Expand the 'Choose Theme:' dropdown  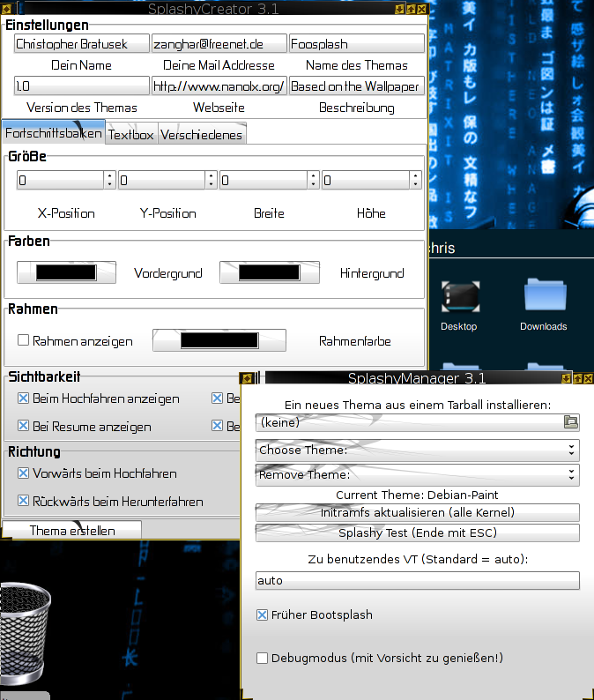coord(417,450)
